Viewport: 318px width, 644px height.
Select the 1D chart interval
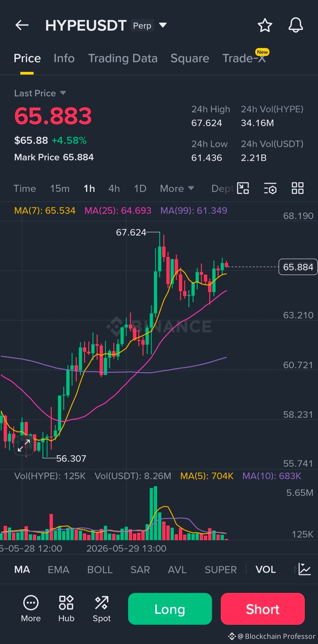(x=140, y=189)
